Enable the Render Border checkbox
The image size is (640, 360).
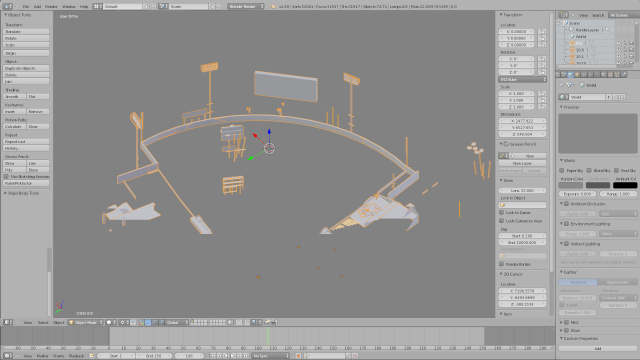pos(502,264)
